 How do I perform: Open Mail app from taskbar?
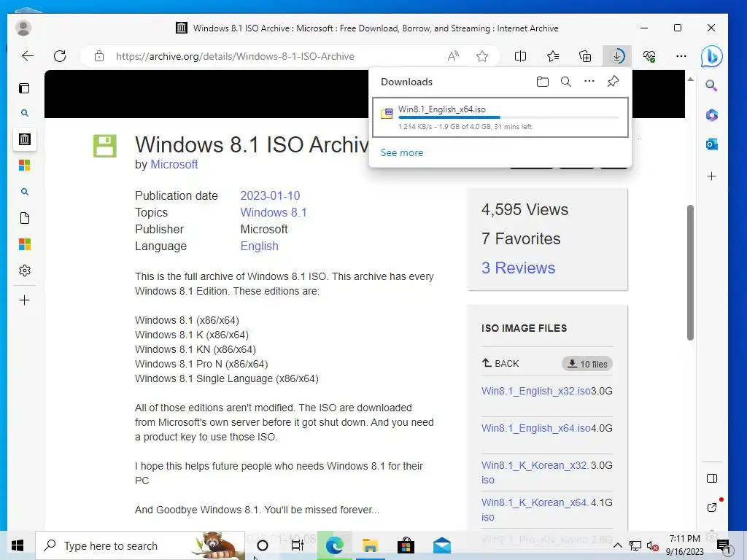(x=441, y=545)
